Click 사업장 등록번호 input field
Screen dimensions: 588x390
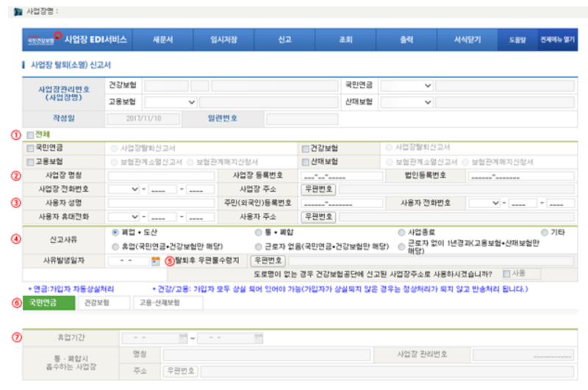(342, 176)
